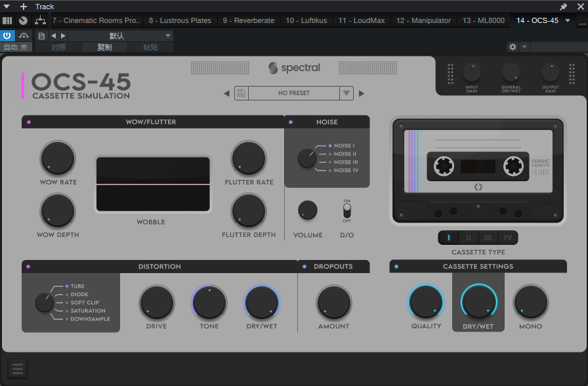This screenshot has width=588, height=386.
Task: Flip the D/O on/off switch
Action: point(347,211)
